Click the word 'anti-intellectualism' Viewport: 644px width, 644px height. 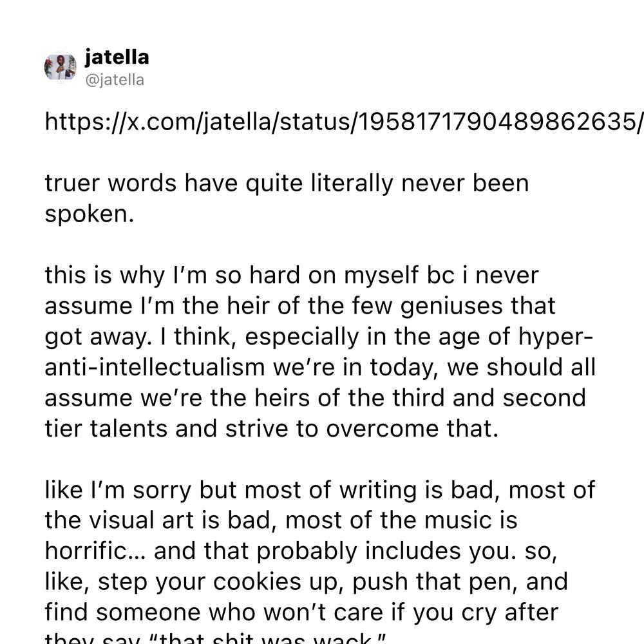[x=155, y=367]
